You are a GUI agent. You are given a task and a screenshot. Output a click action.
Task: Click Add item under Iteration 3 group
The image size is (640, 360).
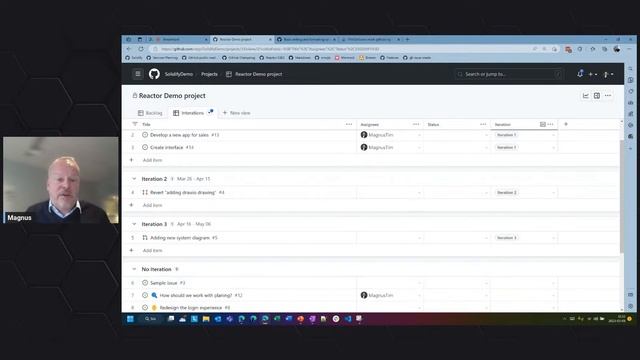coord(152,251)
